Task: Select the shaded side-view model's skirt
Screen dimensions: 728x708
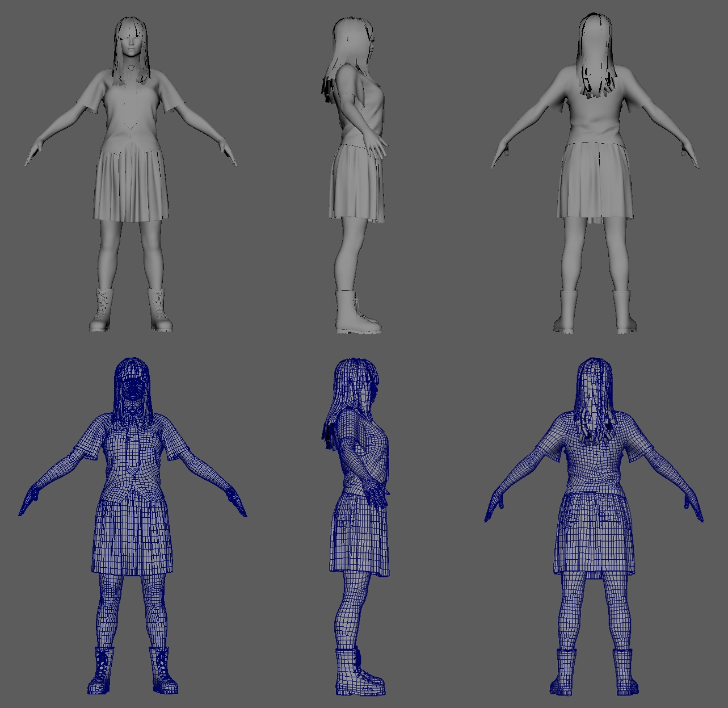Action: point(356,182)
